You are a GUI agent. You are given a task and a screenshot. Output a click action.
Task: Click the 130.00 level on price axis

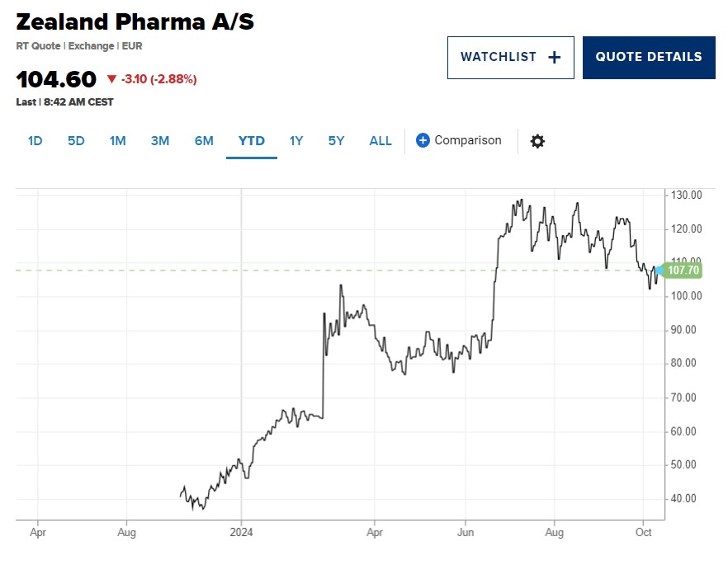[686, 195]
